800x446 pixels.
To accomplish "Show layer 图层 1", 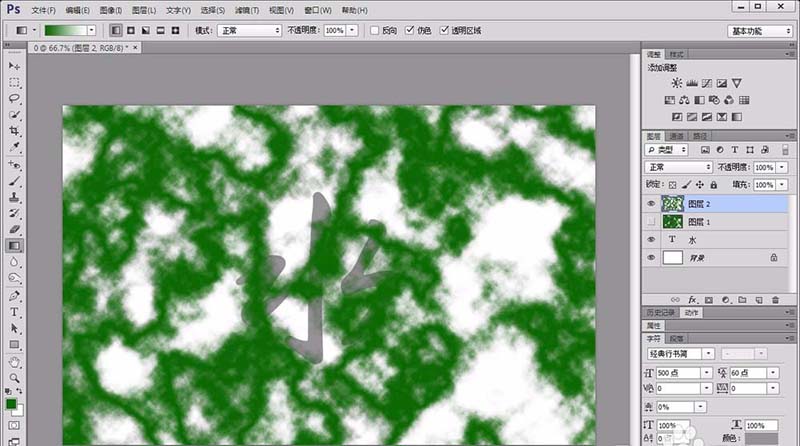I will (x=651, y=222).
